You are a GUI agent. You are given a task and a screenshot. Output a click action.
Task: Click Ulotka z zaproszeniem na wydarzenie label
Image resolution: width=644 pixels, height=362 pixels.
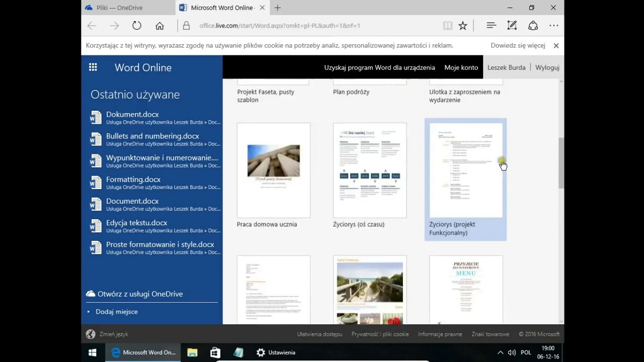[464, 96]
